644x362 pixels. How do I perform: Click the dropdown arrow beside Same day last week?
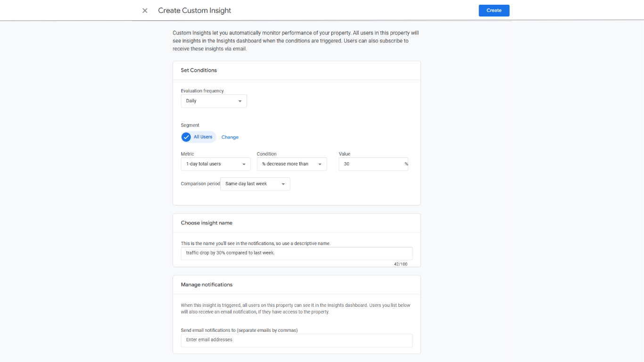pyautogui.click(x=283, y=184)
